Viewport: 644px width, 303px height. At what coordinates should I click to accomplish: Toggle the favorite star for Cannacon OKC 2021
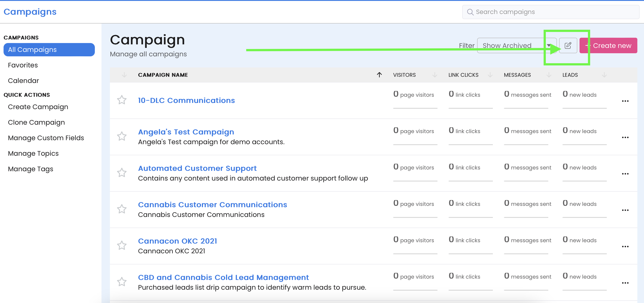coord(122,246)
